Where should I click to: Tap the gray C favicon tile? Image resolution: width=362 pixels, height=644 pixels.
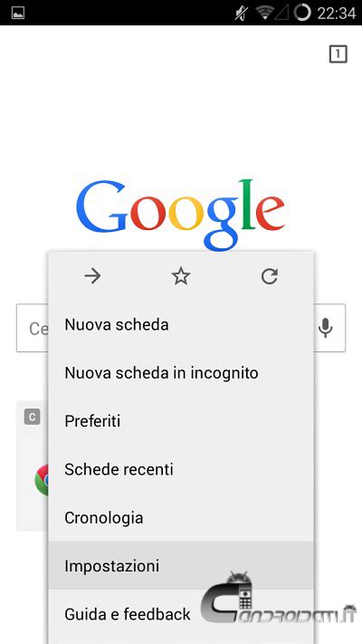pyautogui.click(x=32, y=418)
